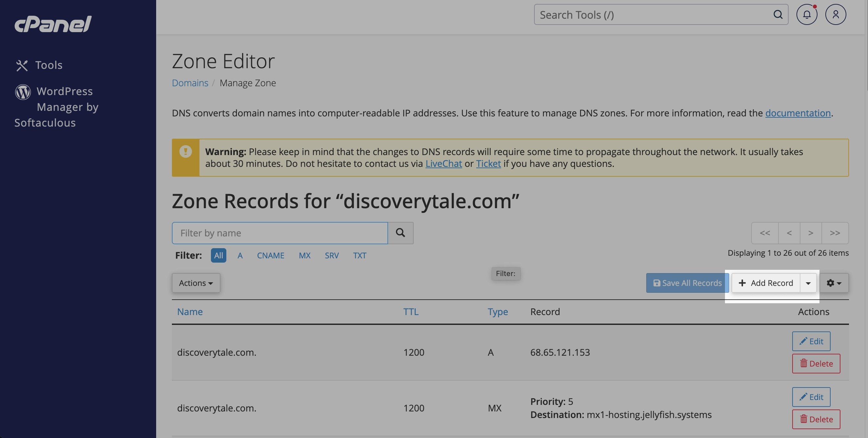Expand the Actions dropdown
The width and height of the screenshot is (868, 438).
[x=196, y=283]
